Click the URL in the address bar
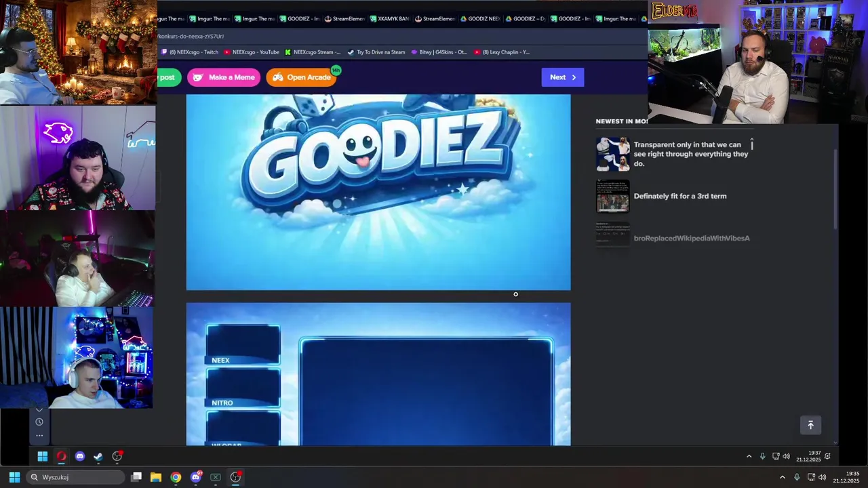 (x=191, y=36)
